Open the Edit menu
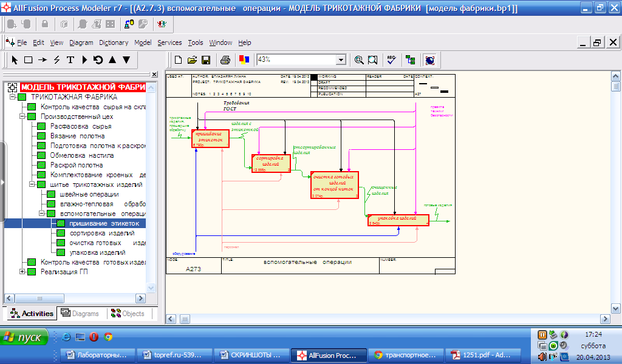Image resolution: width=622 pixels, height=364 pixels. click(38, 42)
